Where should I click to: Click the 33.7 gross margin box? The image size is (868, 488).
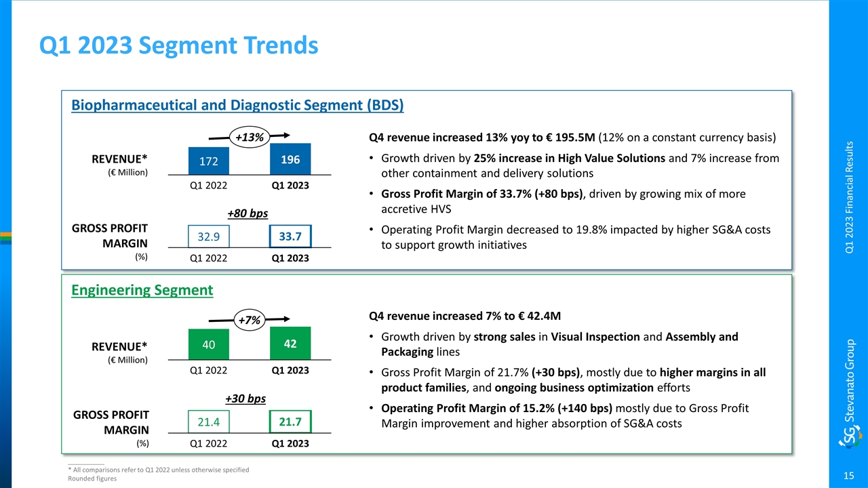[x=290, y=236]
